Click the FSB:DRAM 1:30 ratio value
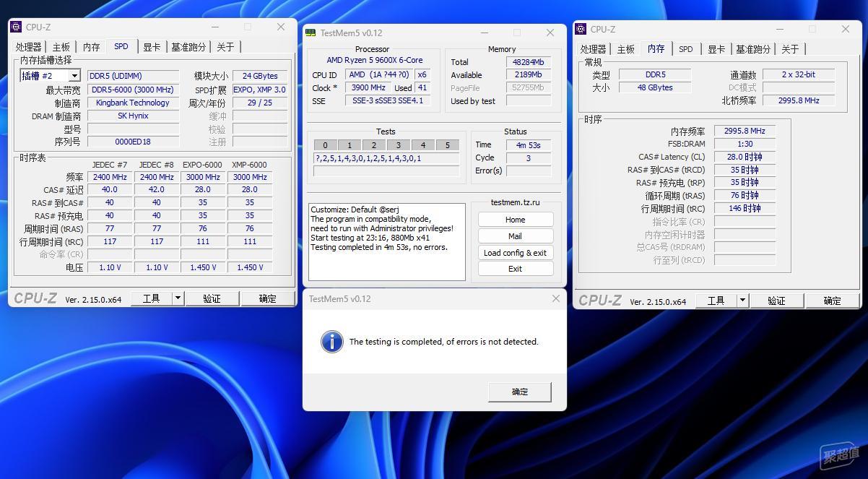The image size is (868, 479). (745, 144)
